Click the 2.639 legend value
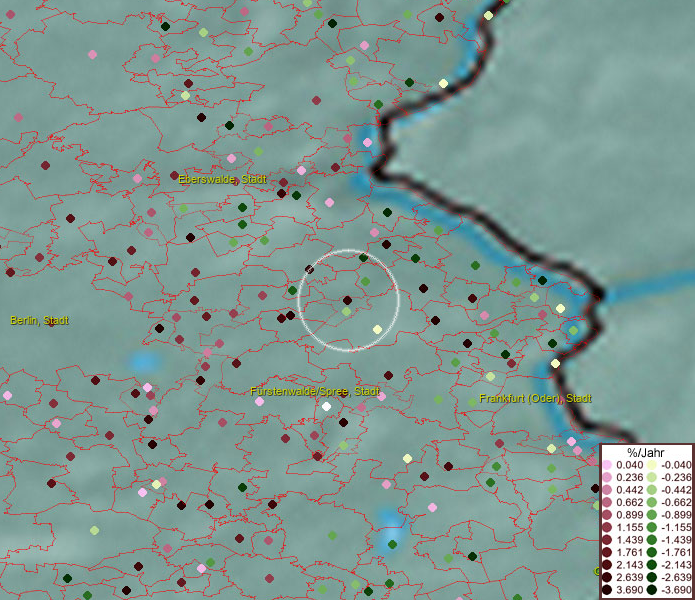 pos(629,577)
